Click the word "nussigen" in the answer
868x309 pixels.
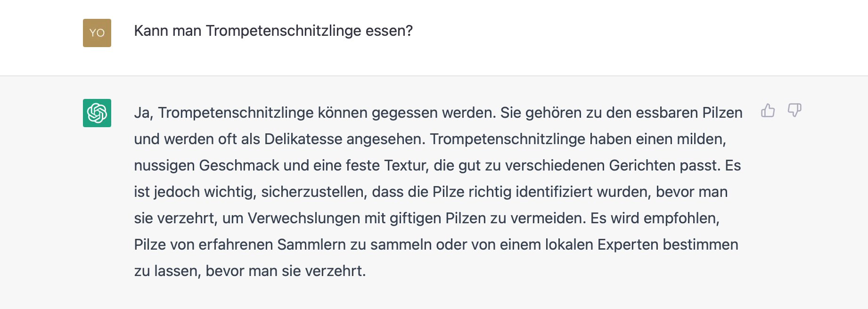[164, 166]
